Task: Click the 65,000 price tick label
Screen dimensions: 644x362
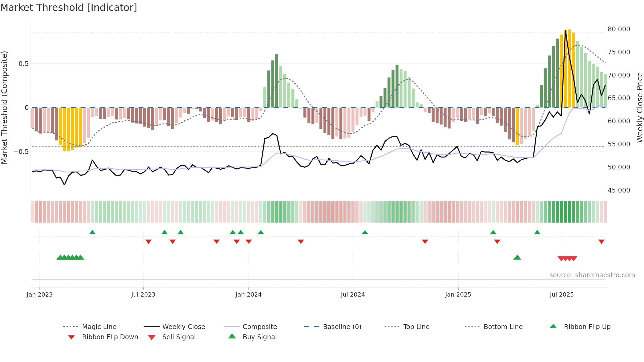Action: pyautogui.click(x=619, y=98)
